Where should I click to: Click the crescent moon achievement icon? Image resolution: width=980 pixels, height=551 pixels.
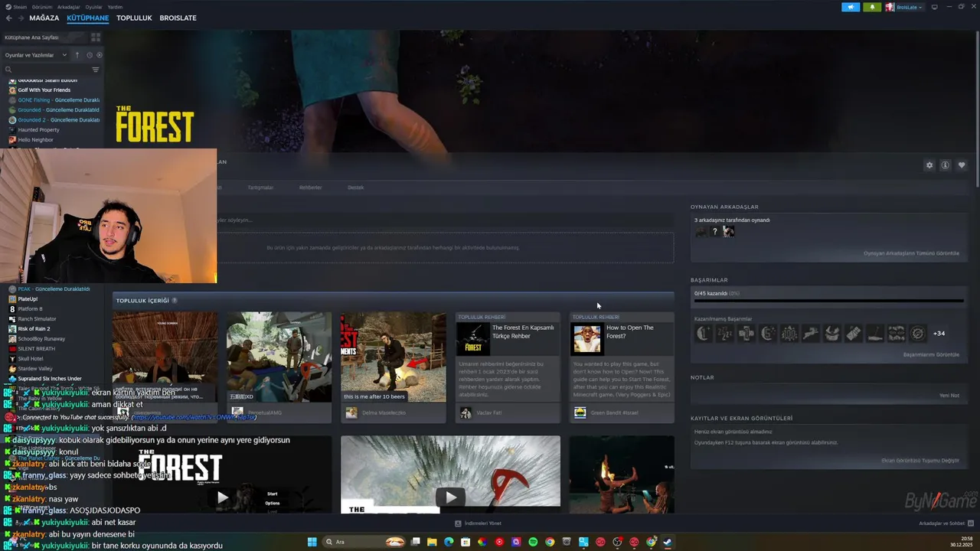point(703,333)
